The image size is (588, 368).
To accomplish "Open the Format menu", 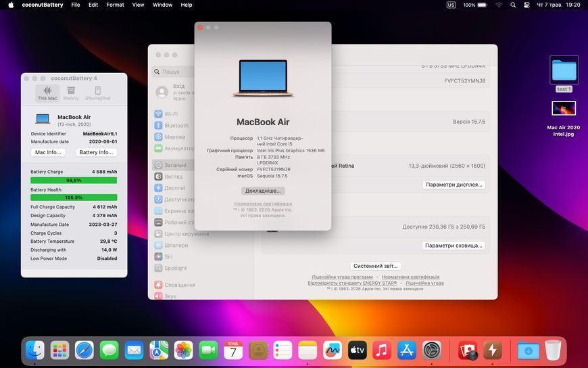I will point(115,5).
